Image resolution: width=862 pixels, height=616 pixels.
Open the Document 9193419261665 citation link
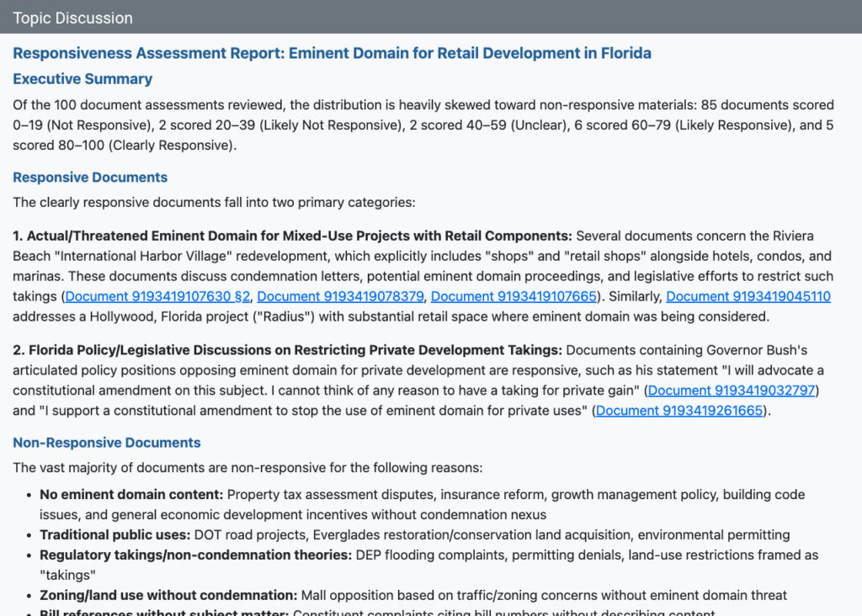[679, 411]
